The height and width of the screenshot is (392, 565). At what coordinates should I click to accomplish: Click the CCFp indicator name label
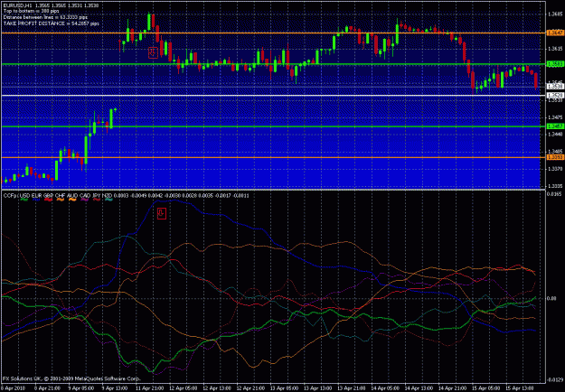(9, 195)
